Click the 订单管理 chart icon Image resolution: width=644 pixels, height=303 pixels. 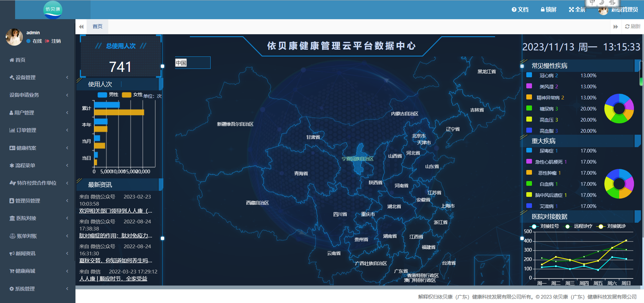pos(12,130)
